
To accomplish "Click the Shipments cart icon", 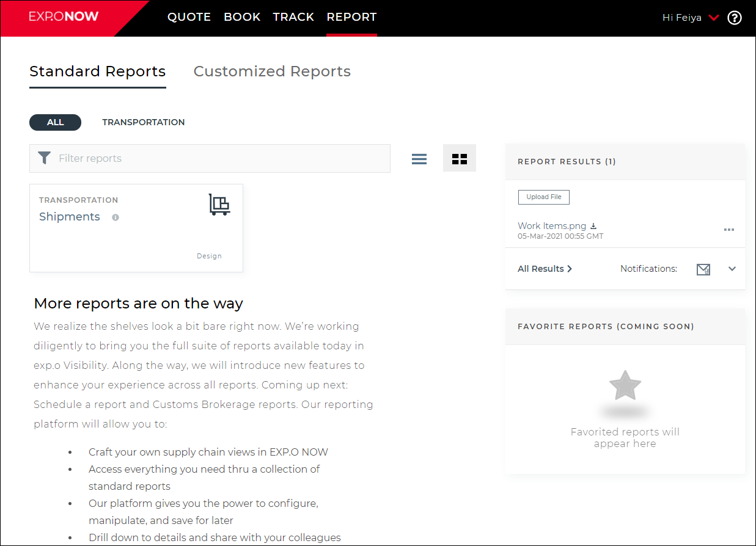I will coord(219,205).
